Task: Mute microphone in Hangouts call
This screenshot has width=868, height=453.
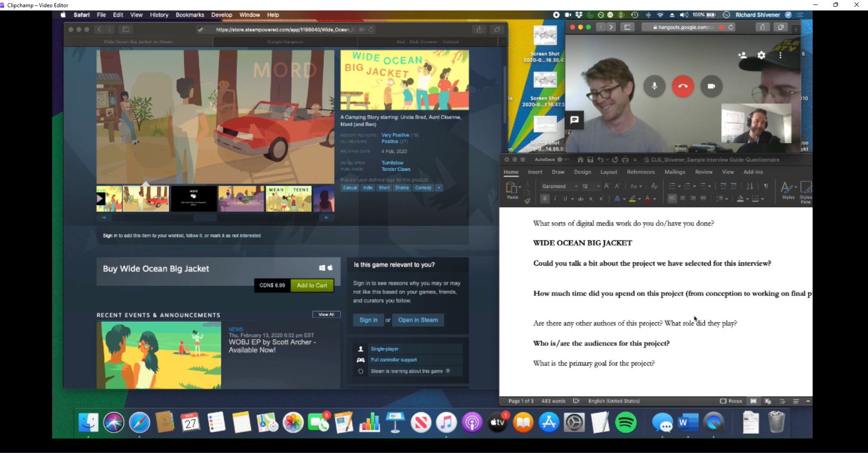Action: [654, 86]
